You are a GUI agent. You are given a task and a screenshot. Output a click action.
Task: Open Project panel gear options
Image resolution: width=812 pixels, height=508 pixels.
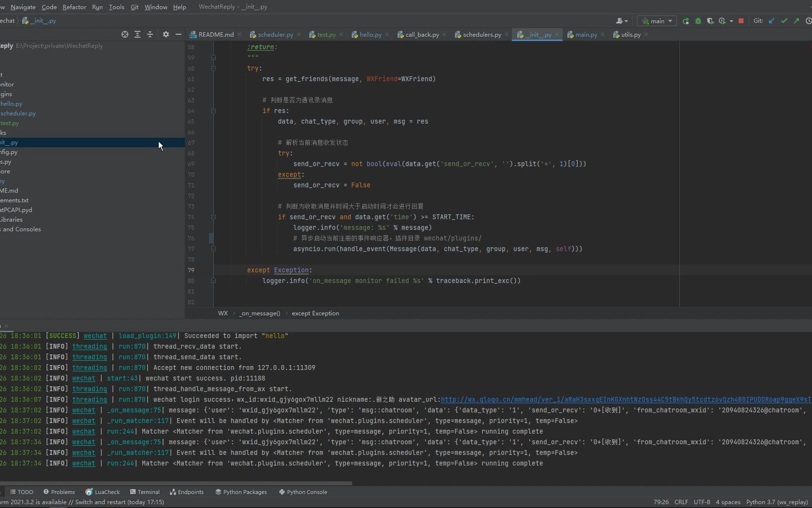tap(165, 34)
